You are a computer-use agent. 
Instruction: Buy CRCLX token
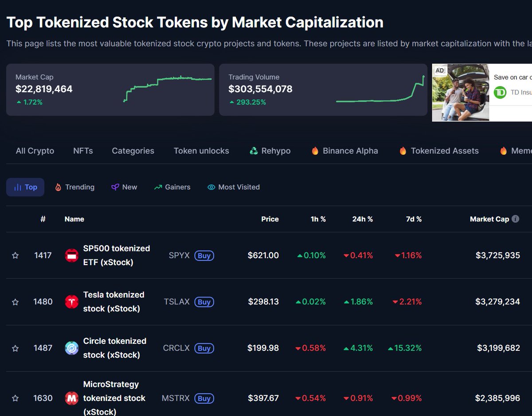coord(204,348)
